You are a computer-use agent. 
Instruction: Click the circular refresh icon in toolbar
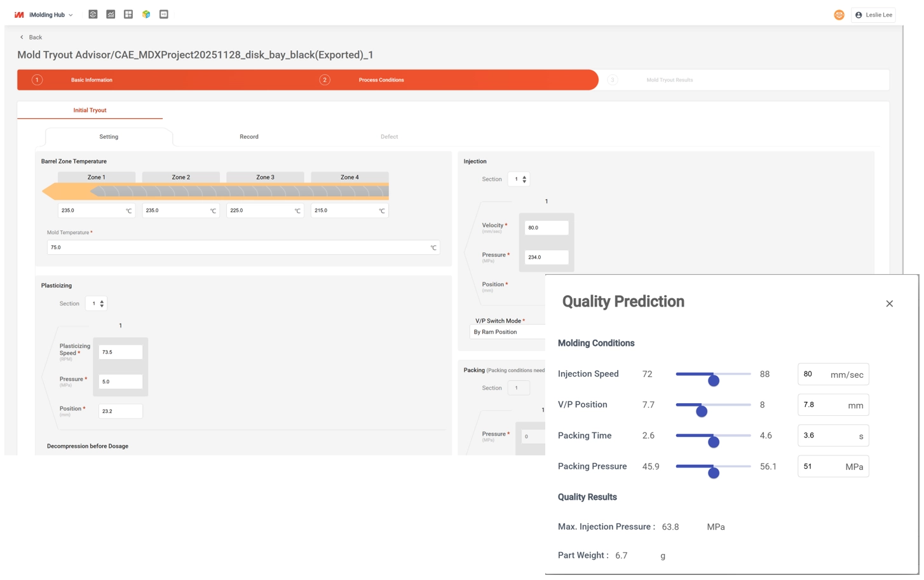coord(93,14)
